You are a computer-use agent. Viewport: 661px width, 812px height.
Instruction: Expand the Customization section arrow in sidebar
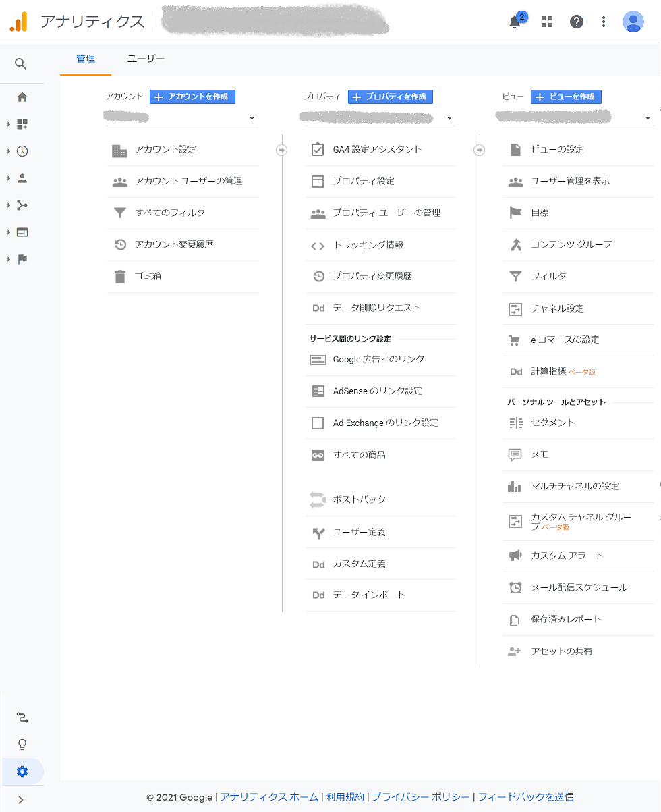pos(9,124)
